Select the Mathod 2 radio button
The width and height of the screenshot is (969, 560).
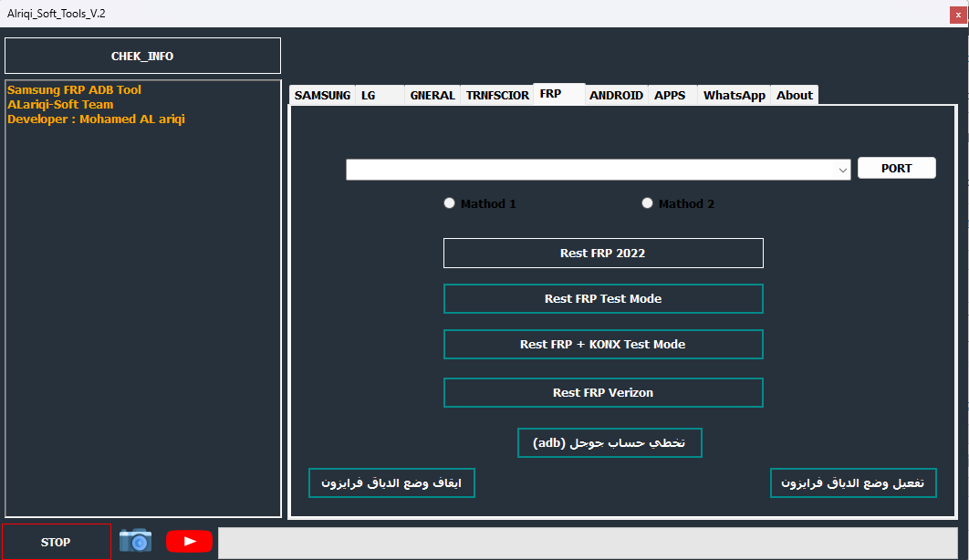point(647,202)
